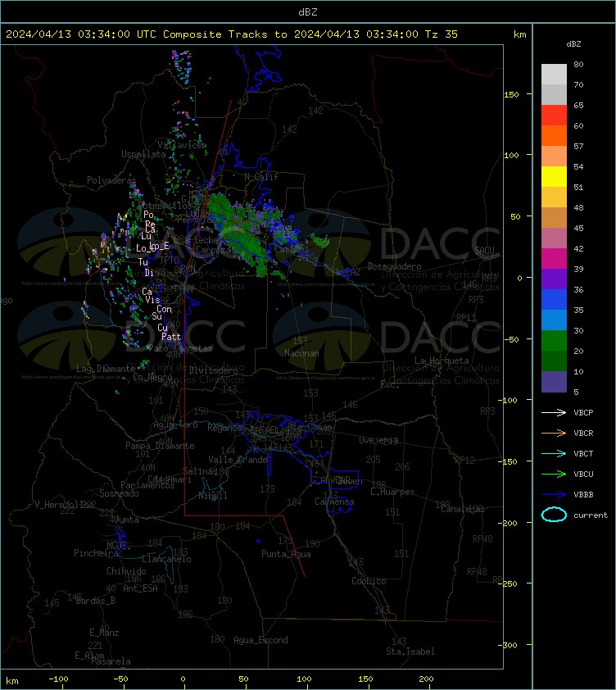
Task: Click the 'N_Calif' map label
Action: click(x=261, y=177)
